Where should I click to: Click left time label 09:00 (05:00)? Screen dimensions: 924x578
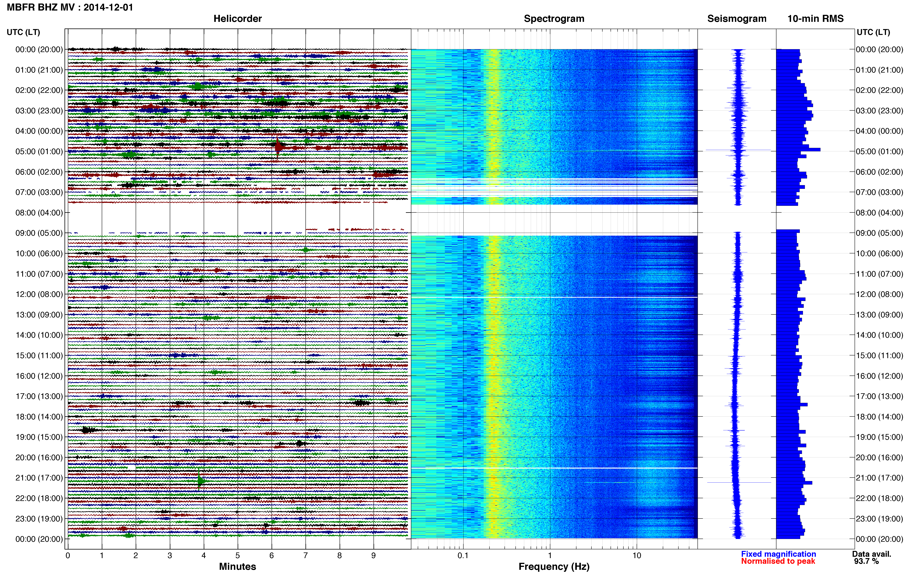39,233
